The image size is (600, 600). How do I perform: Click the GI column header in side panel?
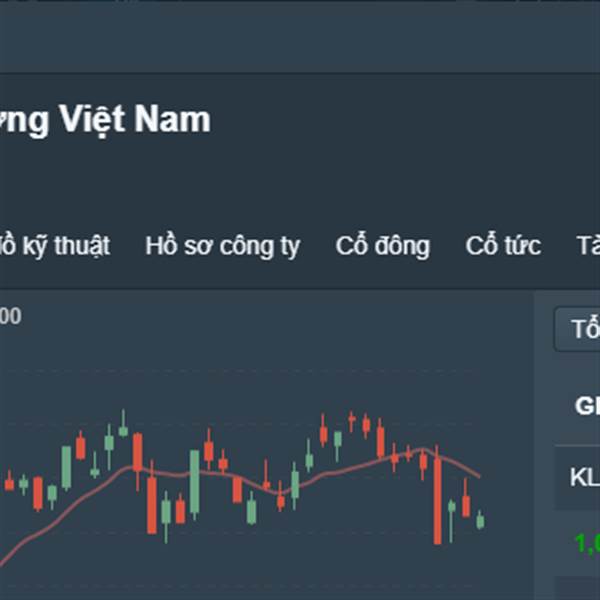click(x=587, y=406)
